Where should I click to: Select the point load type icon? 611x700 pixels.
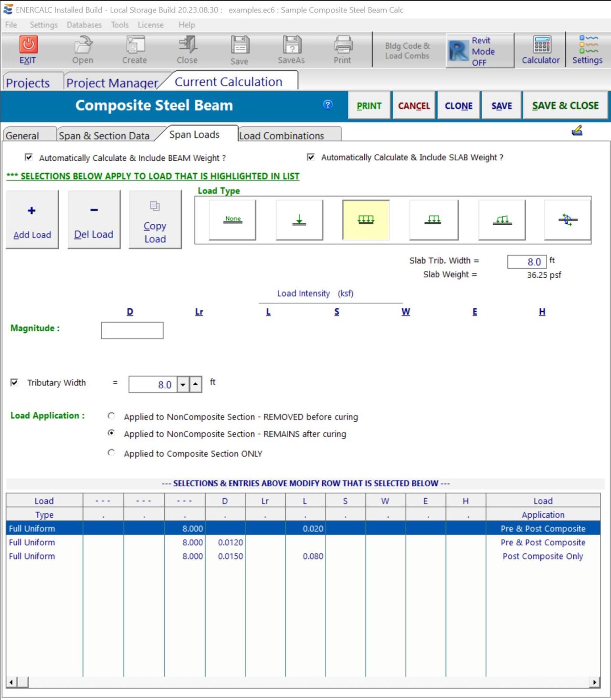pyautogui.click(x=299, y=220)
